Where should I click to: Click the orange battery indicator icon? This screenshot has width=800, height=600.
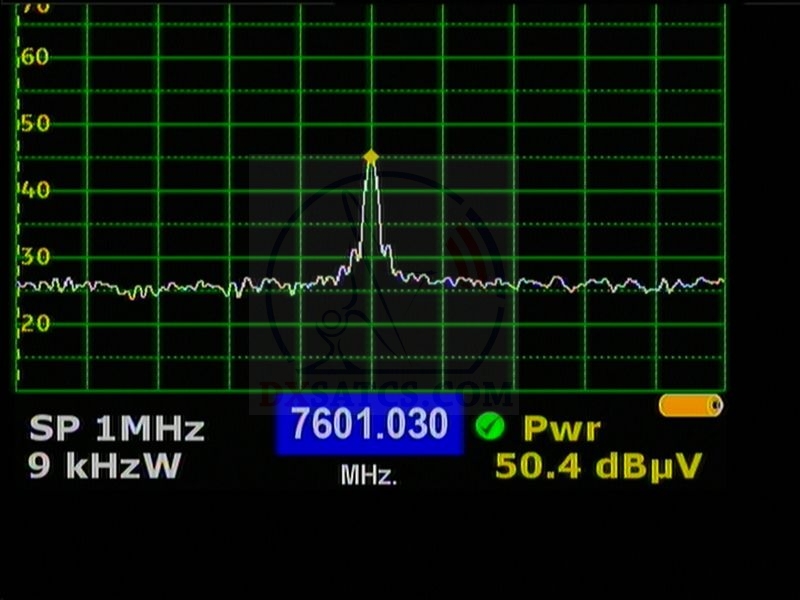point(690,405)
